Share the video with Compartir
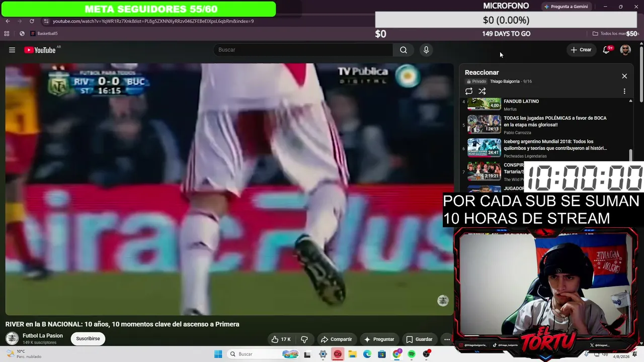The height and width of the screenshot is (362, 644). point(336,339)
